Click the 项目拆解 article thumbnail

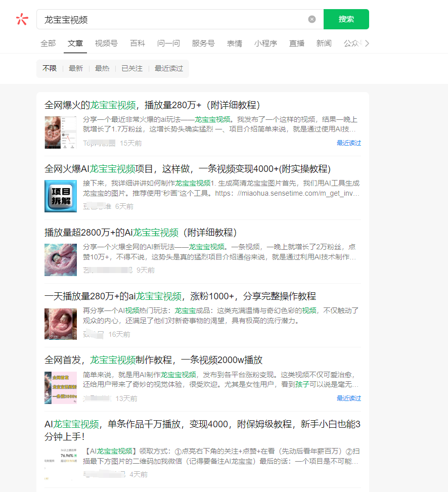pos(61,196)
